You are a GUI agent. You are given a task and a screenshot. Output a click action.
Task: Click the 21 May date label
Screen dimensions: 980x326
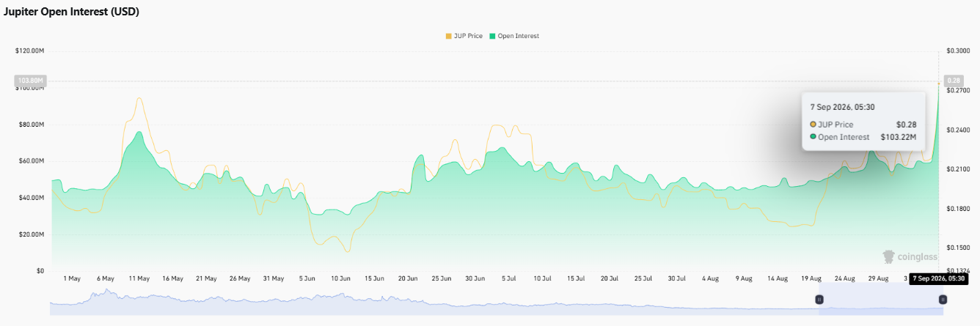pyautogui.click(x=206, y=278)
